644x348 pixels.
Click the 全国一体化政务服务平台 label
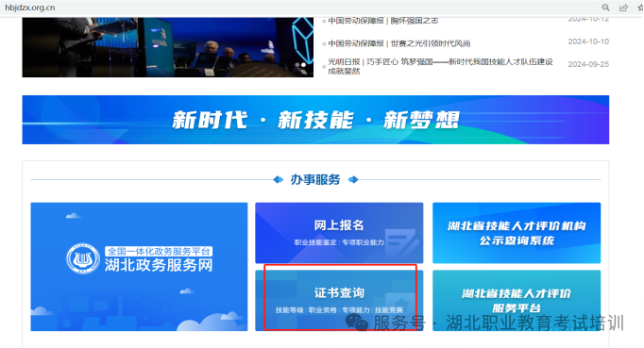tap(159, 251)
